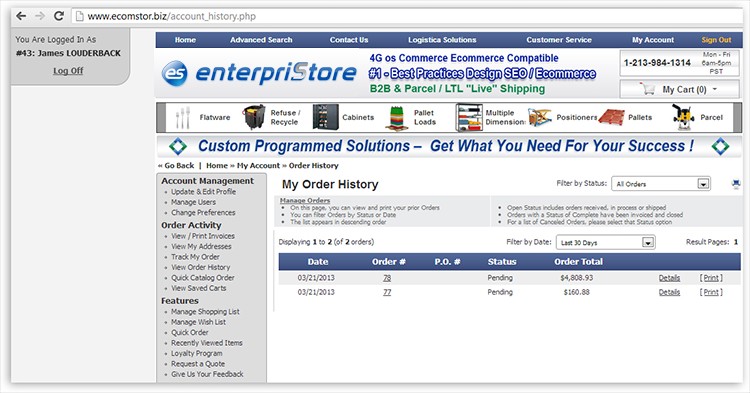Click Recently Viewed Items
Image resolution: width=750 pixels, height=393 pixels.
click(x=207, y=343)
